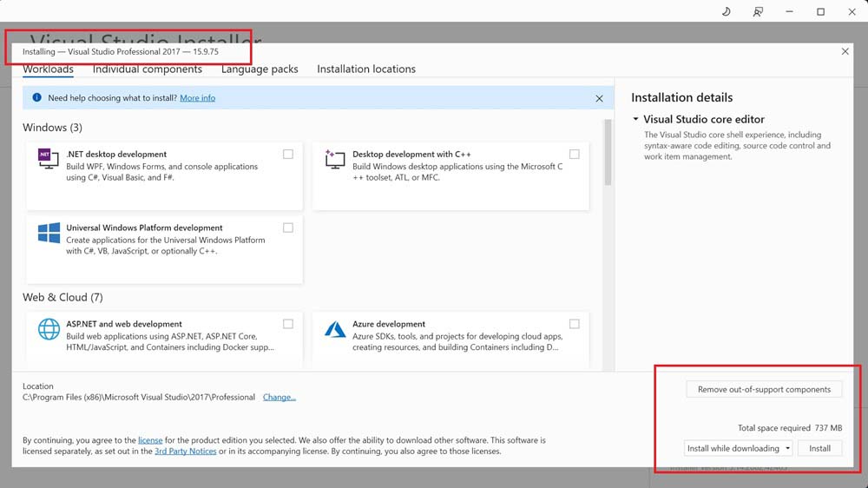Open the Install while downloading dropdown
Screen dimensions: 868x488
(739, 448)
